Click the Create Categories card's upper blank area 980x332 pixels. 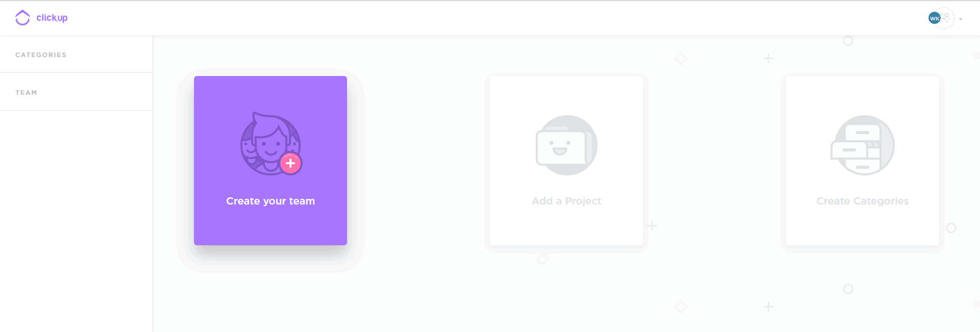[863, 94]
